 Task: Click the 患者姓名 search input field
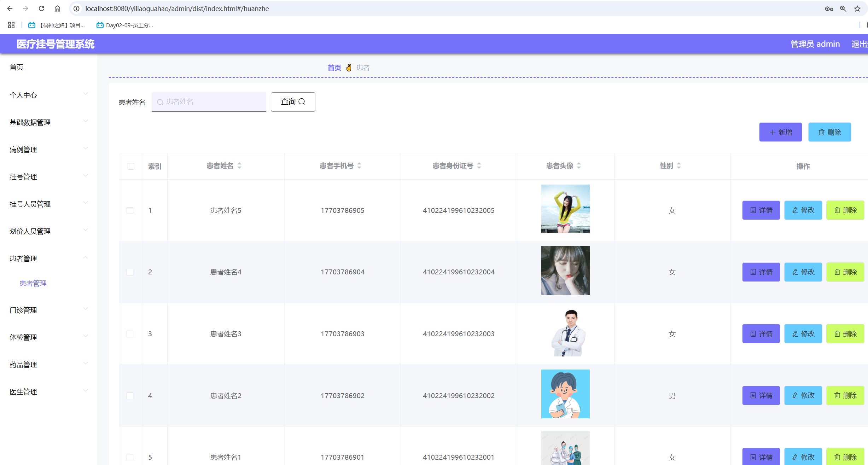coord(209,102)
